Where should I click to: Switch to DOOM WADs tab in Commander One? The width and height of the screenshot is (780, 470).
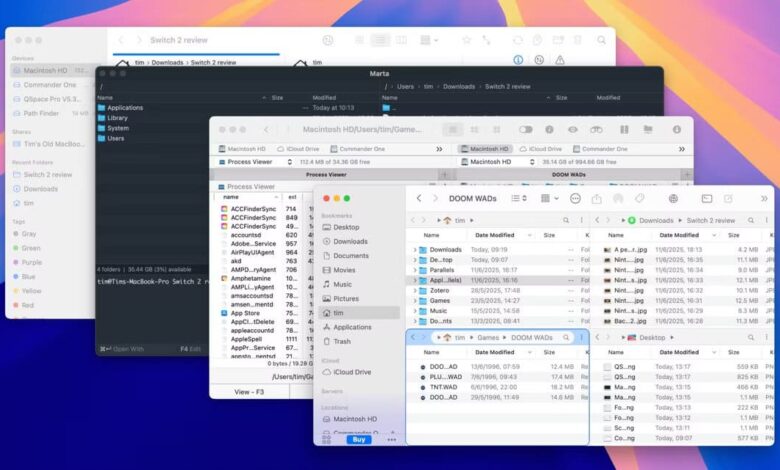tap(568, 175)
